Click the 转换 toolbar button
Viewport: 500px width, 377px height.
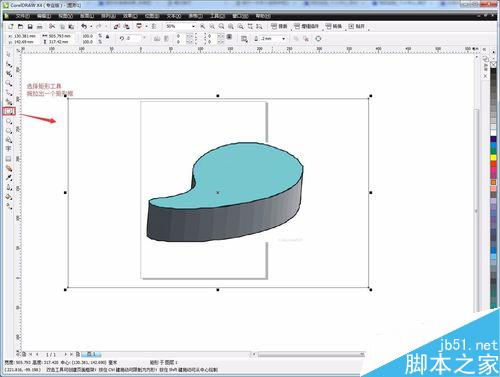tap(334, 26)
